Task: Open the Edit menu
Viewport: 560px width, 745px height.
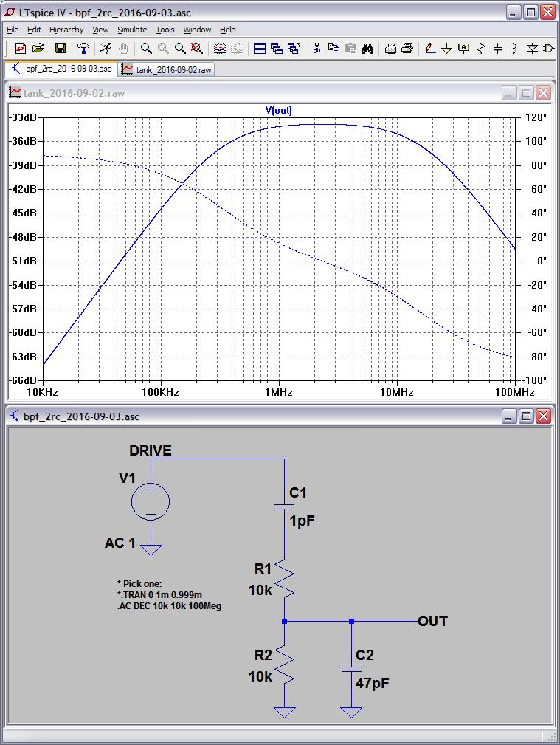Action: (x=34, y=30)
